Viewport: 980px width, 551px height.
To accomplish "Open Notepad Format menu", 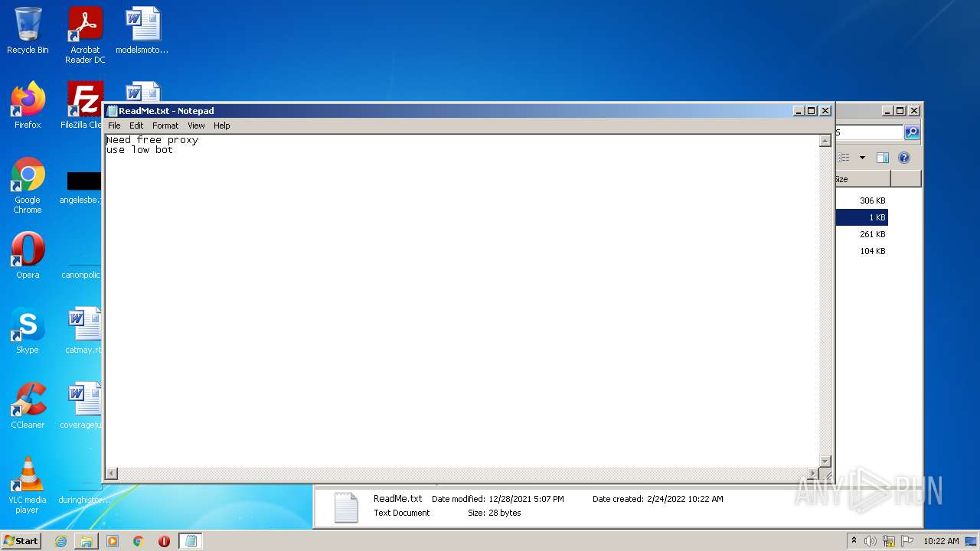I will 165,126.
